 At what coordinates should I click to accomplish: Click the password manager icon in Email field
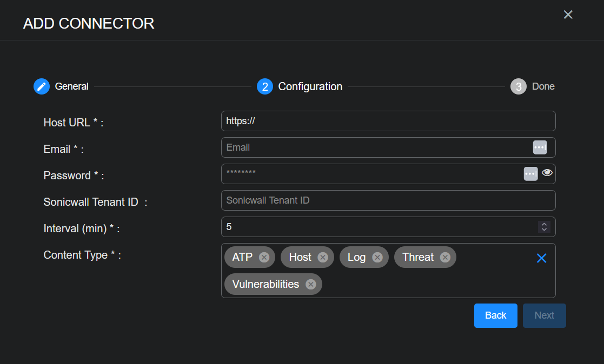[x=540, y=147]
